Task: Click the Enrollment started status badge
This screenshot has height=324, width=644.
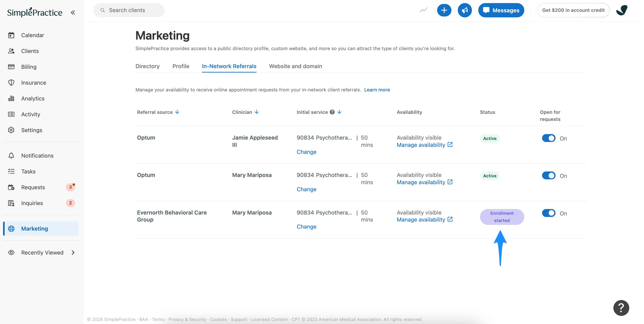Action: [x=502, y=217]
